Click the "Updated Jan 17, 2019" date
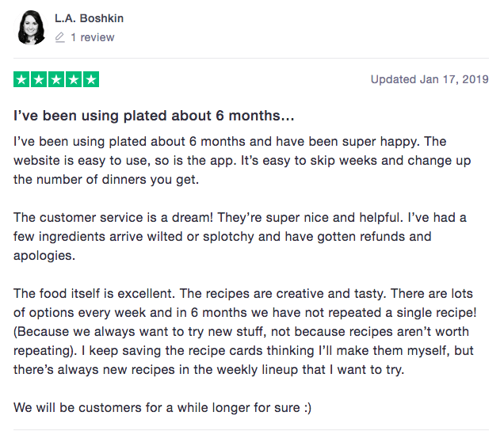Image resolution: width=504 pixels, height=431 pixels. (x=430, y=79)
